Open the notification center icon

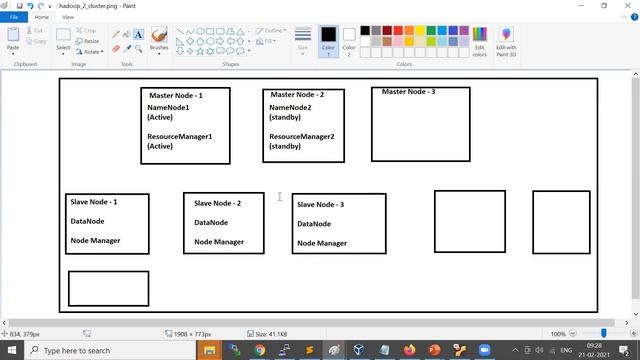624,350
